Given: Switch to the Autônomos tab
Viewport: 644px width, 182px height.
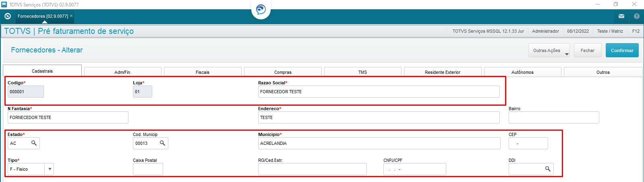Looking at the screenshot, I should 522,72.
